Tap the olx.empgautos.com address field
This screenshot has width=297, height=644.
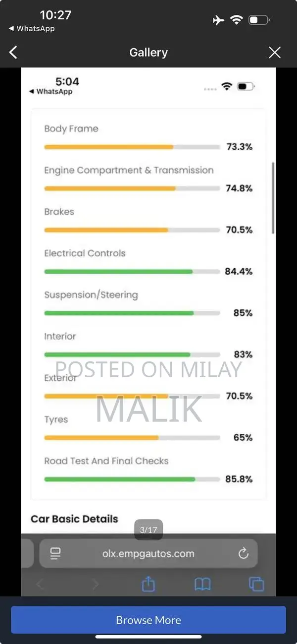point(148,554)
